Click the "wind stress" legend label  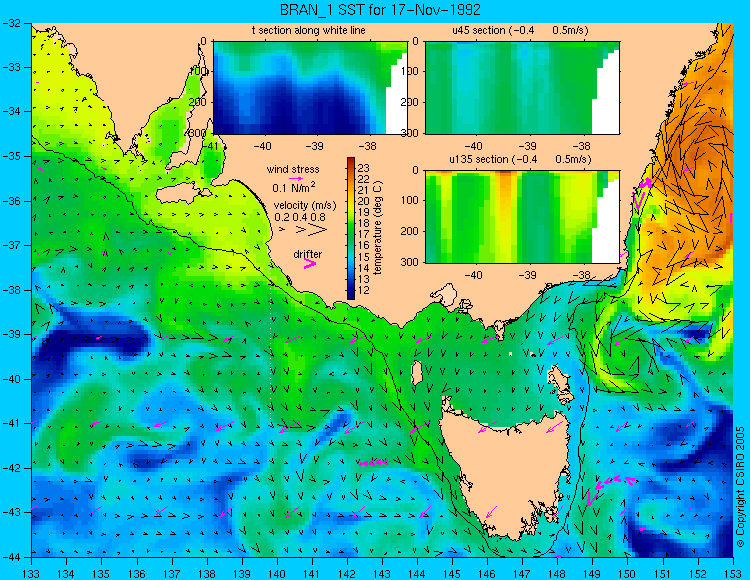click(293, 169)
